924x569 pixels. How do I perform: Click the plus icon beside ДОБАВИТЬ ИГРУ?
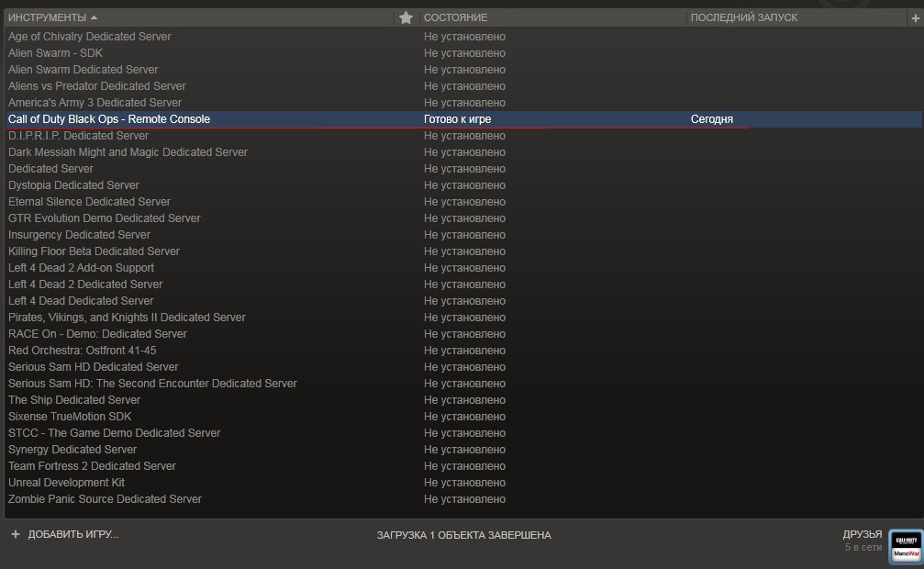(x=16, y=534)
